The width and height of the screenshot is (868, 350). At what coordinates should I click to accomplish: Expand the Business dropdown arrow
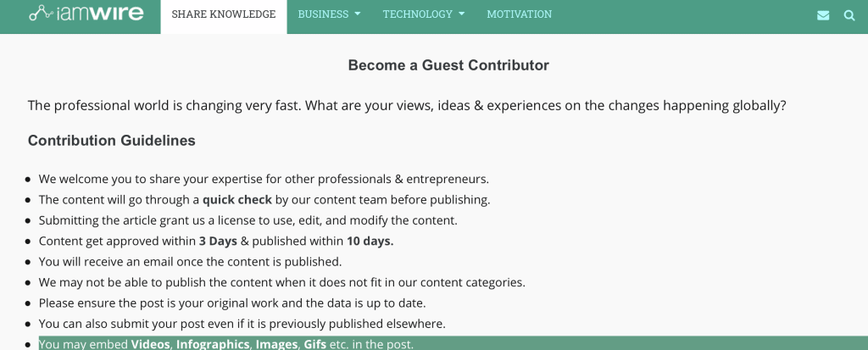pyautogui.click(x=358, y=14)
